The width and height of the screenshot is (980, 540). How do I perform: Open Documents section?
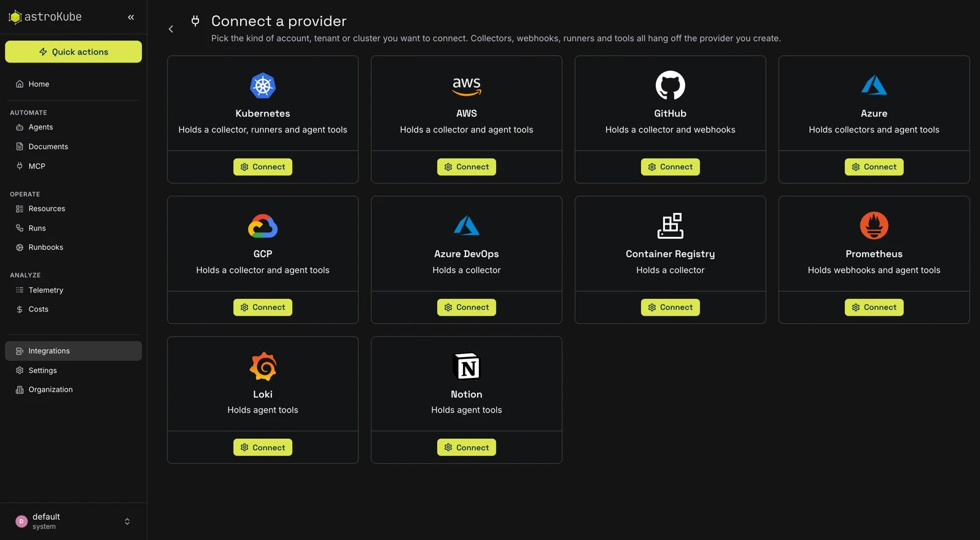(x=73, y=147)
